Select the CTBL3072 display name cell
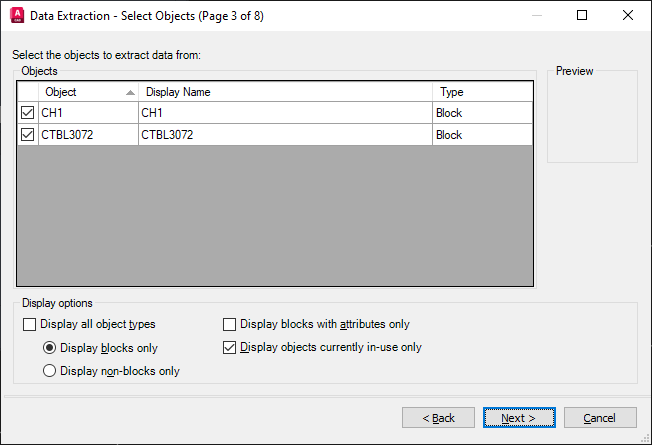Screen dimensions: 652x445 coord(285,134)
